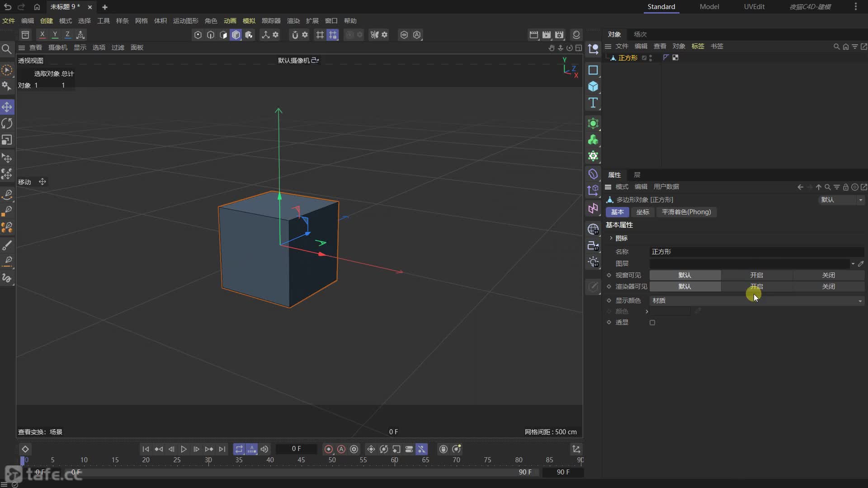Screen dimensions: 868x488
Task: Lock the attribute manager element
Action: 846,187
